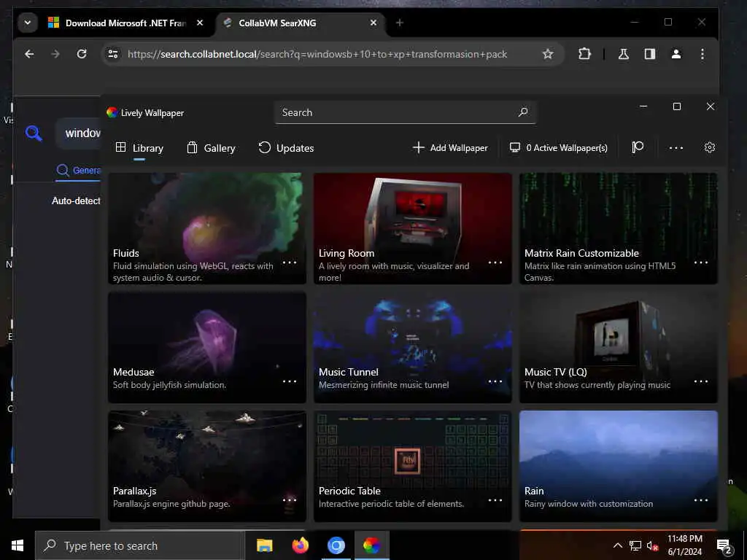Go back in the browser
Viewport: 747px width, 560px height.
pos(29,54)
